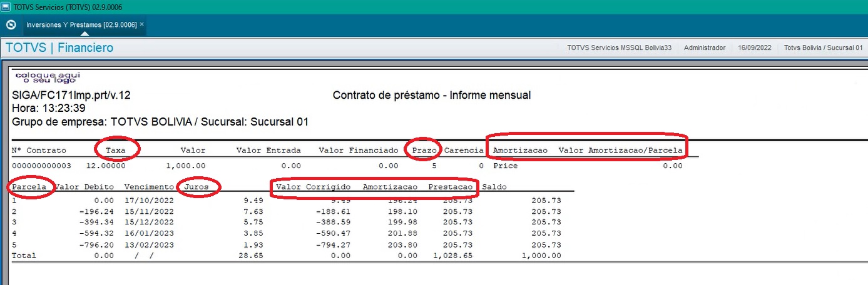Click the Prestacao column header
This screenshot has height=285, width=868.
click(451, 187)
